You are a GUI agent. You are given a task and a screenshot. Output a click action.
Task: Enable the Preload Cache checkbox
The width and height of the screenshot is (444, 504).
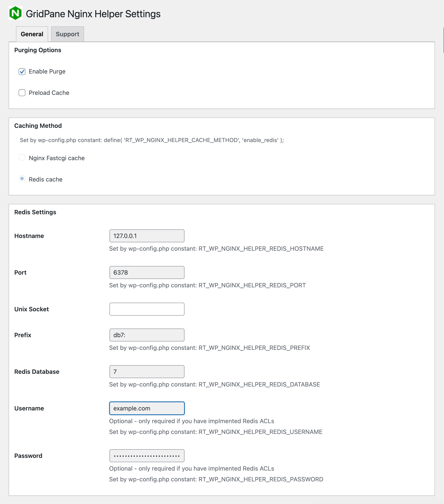click(x=22, y=93)
